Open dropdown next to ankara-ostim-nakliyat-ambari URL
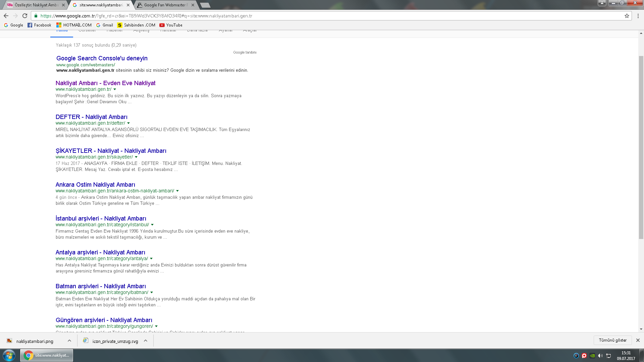 177,191
